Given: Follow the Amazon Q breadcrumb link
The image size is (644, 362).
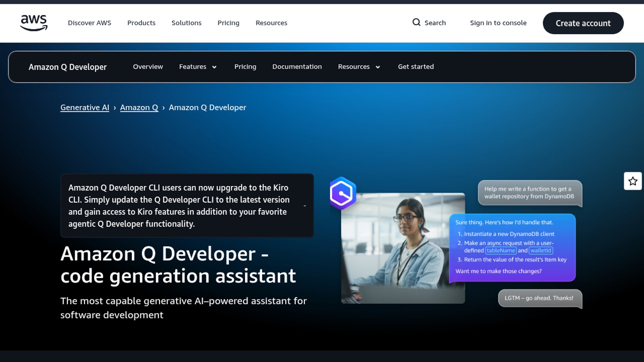Looking at the screenshot, I should 139,108.
